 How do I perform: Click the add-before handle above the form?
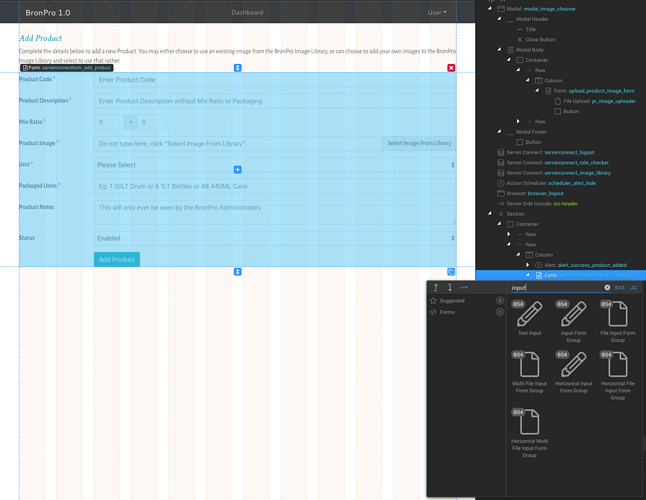(x=237, y=68)
